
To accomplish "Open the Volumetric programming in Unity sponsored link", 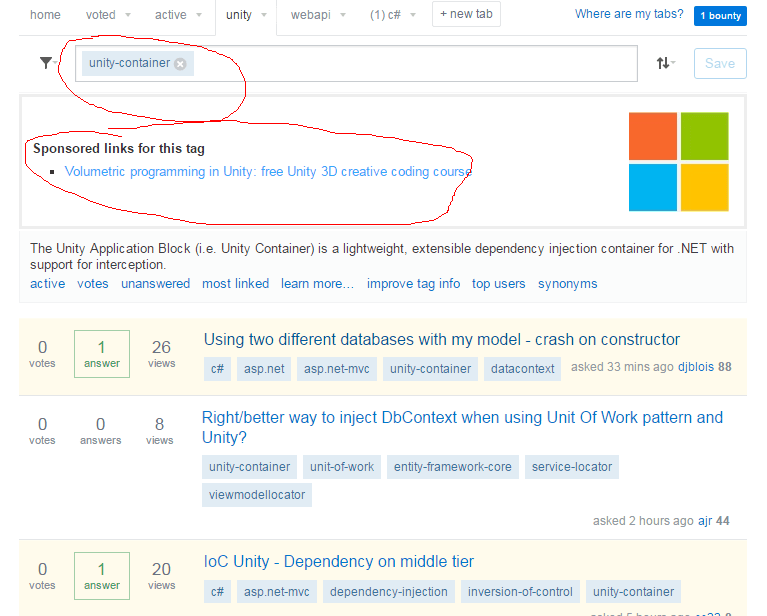I will (268, 172).
